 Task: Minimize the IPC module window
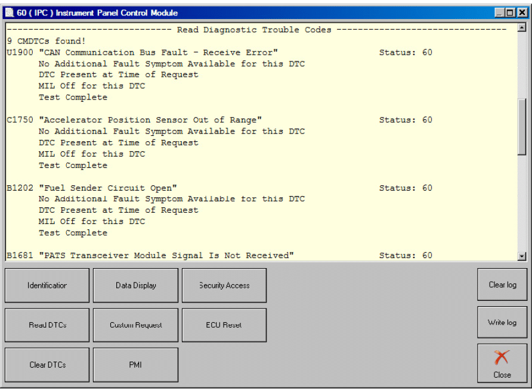coord(499,13)
